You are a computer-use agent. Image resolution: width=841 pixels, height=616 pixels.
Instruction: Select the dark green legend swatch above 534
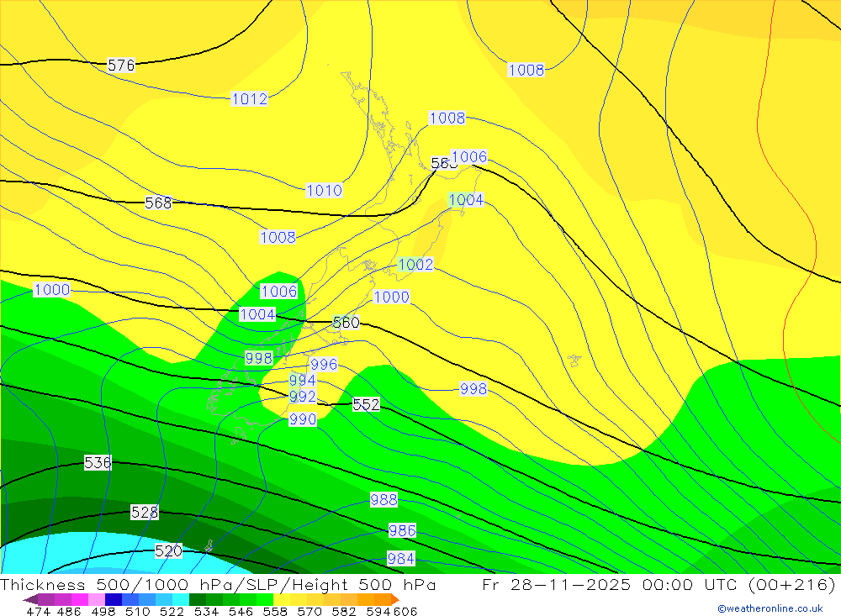pyautogui.click(x=198, y=599)
